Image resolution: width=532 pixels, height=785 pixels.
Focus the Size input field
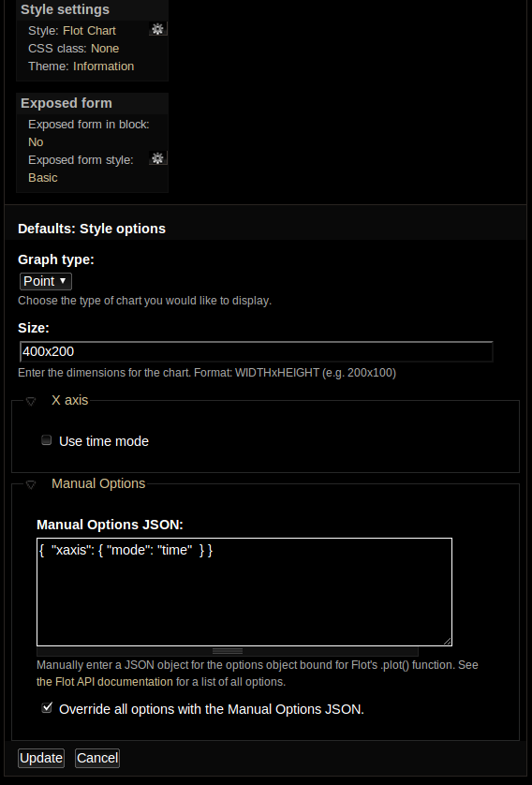[257, 351]
